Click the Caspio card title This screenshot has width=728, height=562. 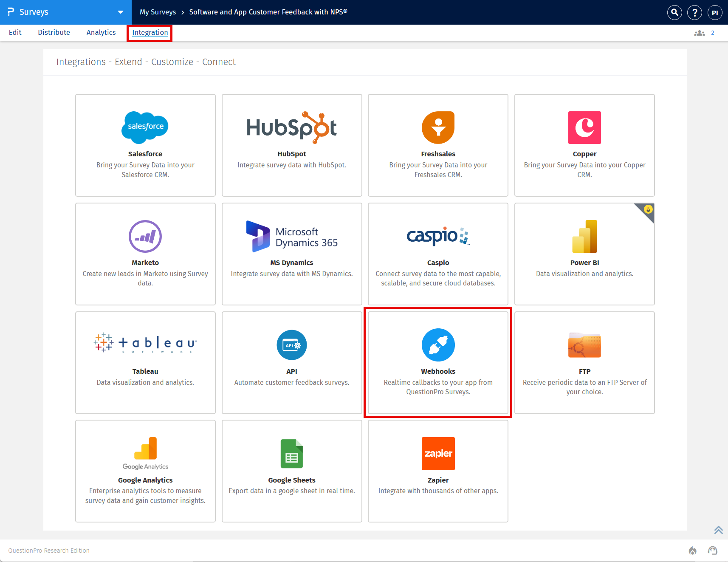tap(438, 263)
